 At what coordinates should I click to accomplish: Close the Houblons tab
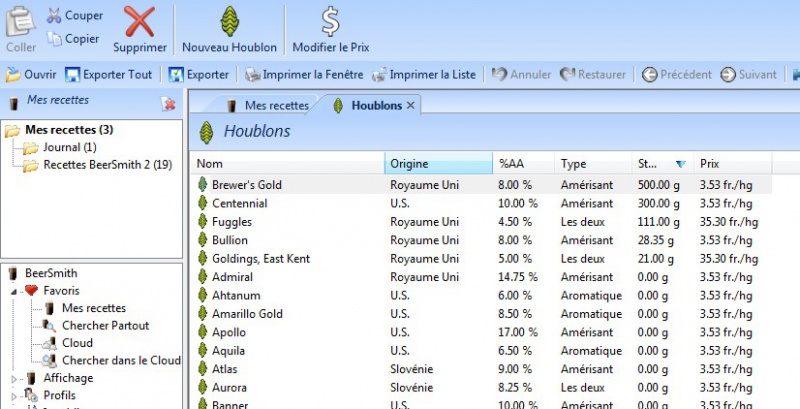point(410,105)
